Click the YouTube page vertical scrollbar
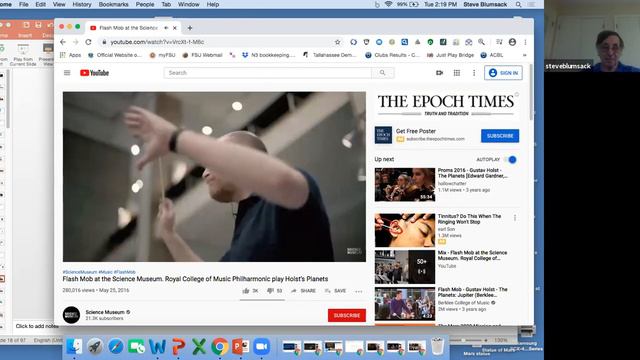640x360 pixels. (x=531, y=92)
